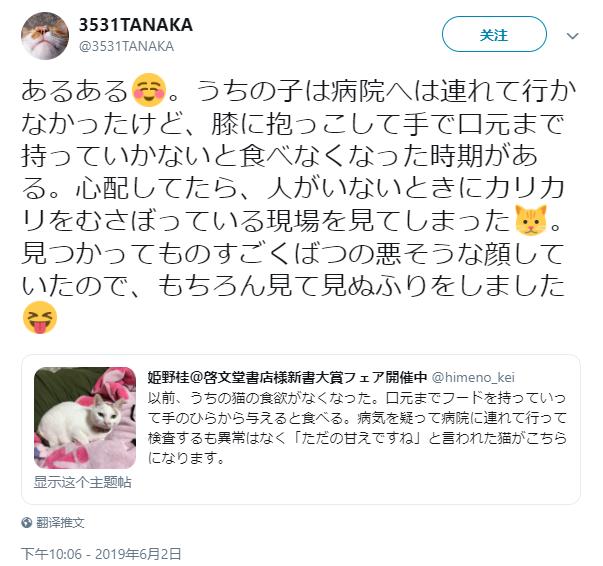Open the 3531TANAKA cat profile avatar
The width and height of the screenshot is (603, 566).
point(45,36)
